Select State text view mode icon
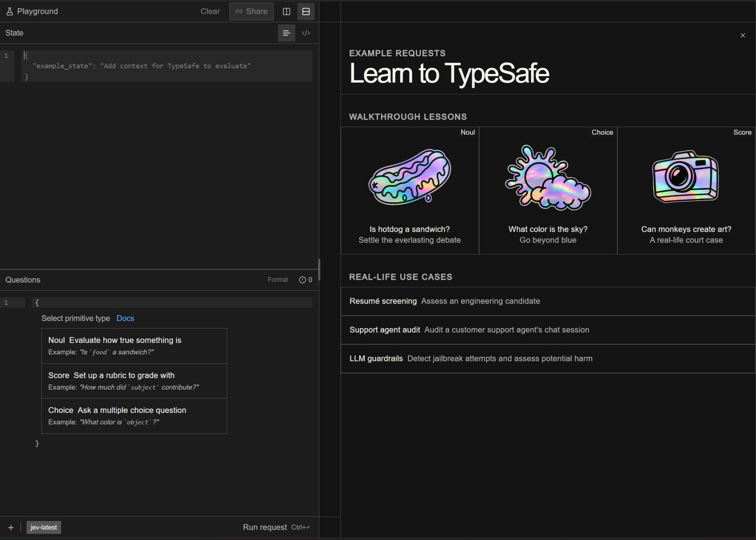Viewport: 756px width, 540px height. pos(286,33)
